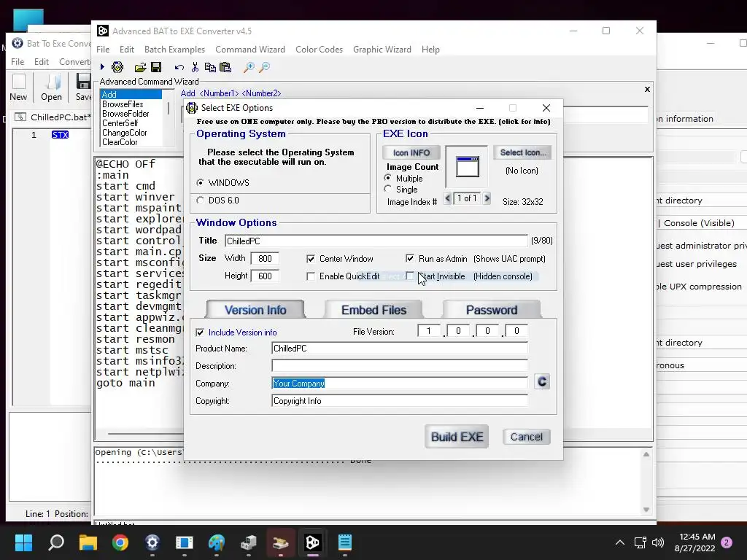The image size is (747, 560).
Task: Click the Select Icon button
Action: (x=522, y=152)
